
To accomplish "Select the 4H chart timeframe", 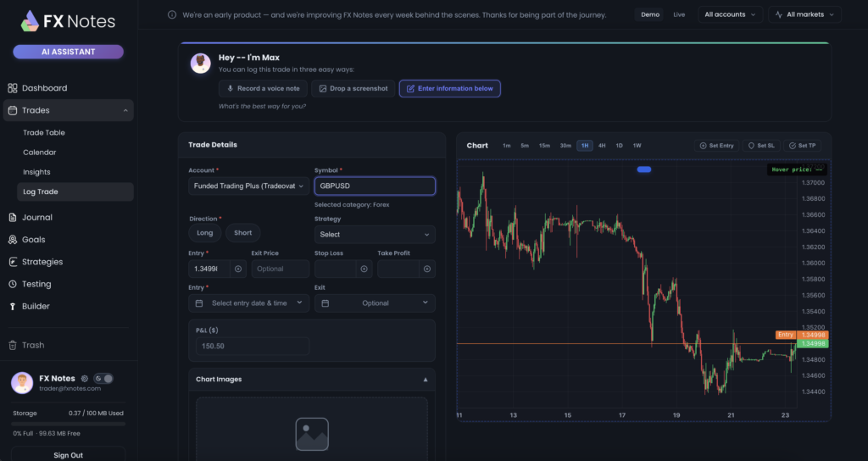I will [x=602, y=146].
